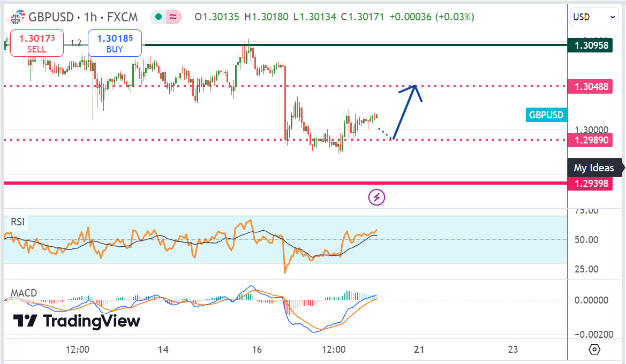Click the SELL 1.30173 button
This screenshot has width=626, height=364.
click(x=36, y=43)
